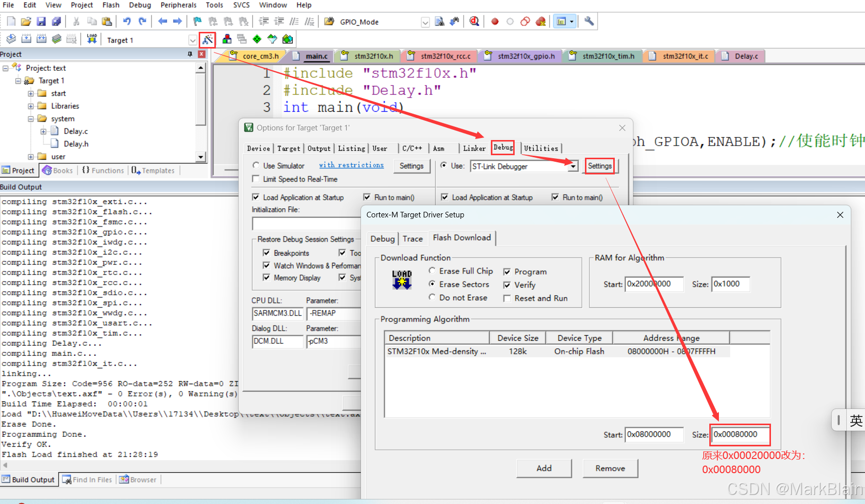Insert a breakpoint at current line
Image resolution: width=865 pixels, height=504 pixels.
tap(495, 21)
